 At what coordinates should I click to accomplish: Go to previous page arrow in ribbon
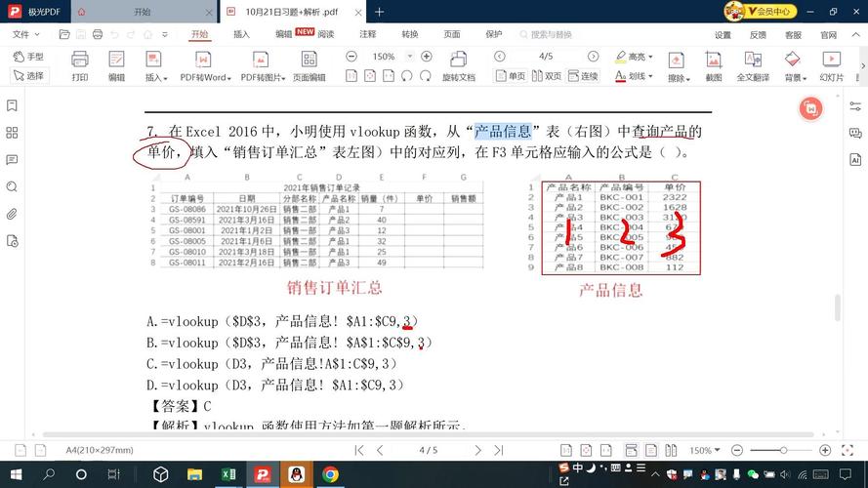[499, 57]
